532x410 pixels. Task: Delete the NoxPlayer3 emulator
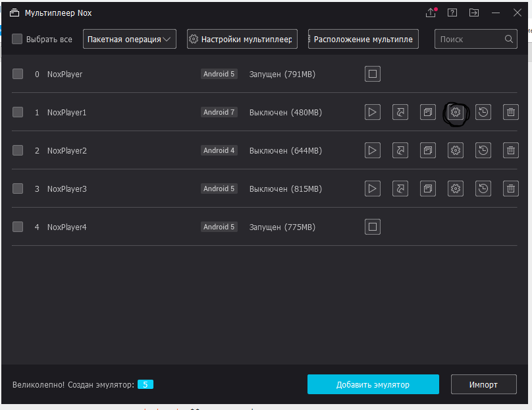[x=511, y=189]
